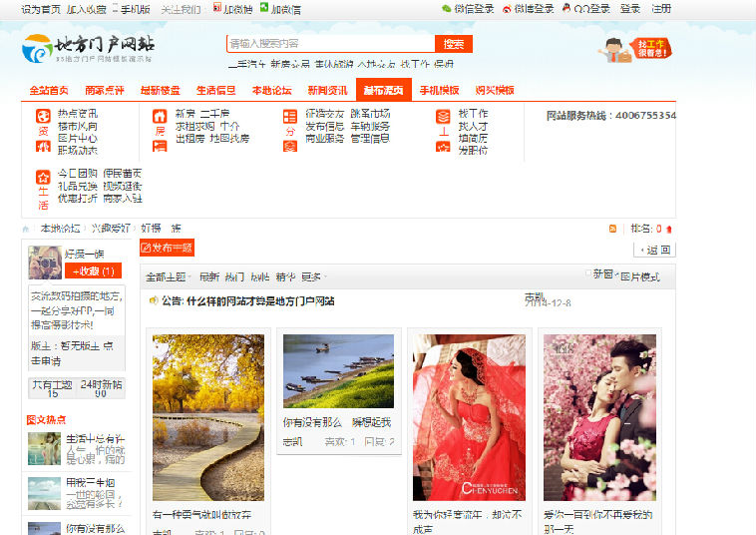Viewport: 756px width, 535px height.
Task: Click the orange icon left of 出租房
Action: click(x=160, y=146)
